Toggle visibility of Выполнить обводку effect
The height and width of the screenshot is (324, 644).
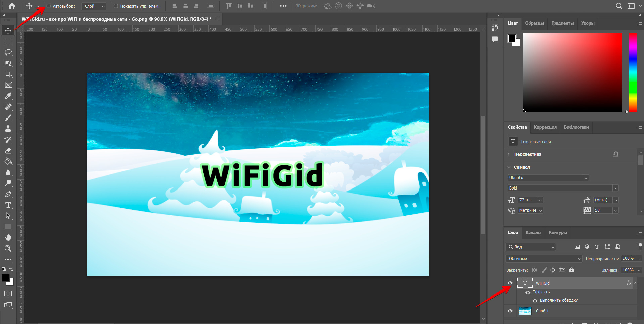535,301
